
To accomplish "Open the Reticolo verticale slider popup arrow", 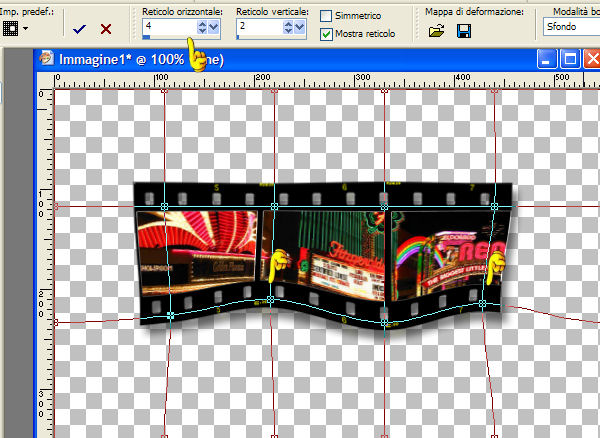I will (300, 27).
